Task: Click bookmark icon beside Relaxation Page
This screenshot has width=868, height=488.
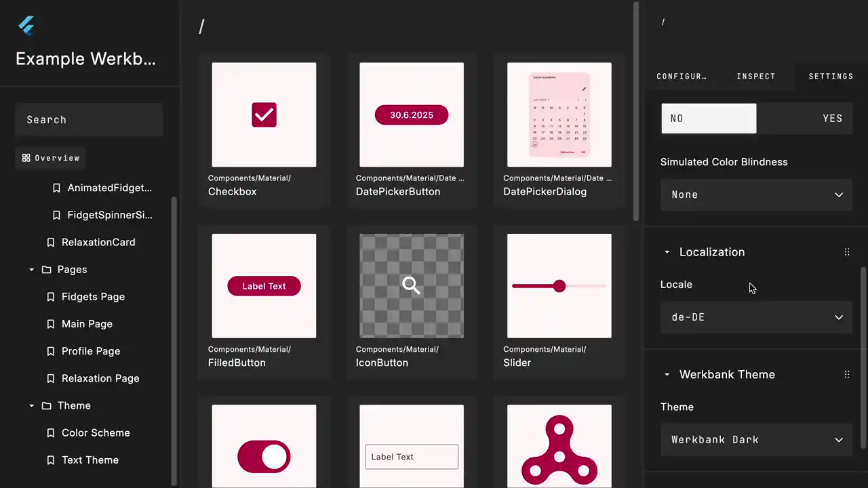Action: [51, 378]
